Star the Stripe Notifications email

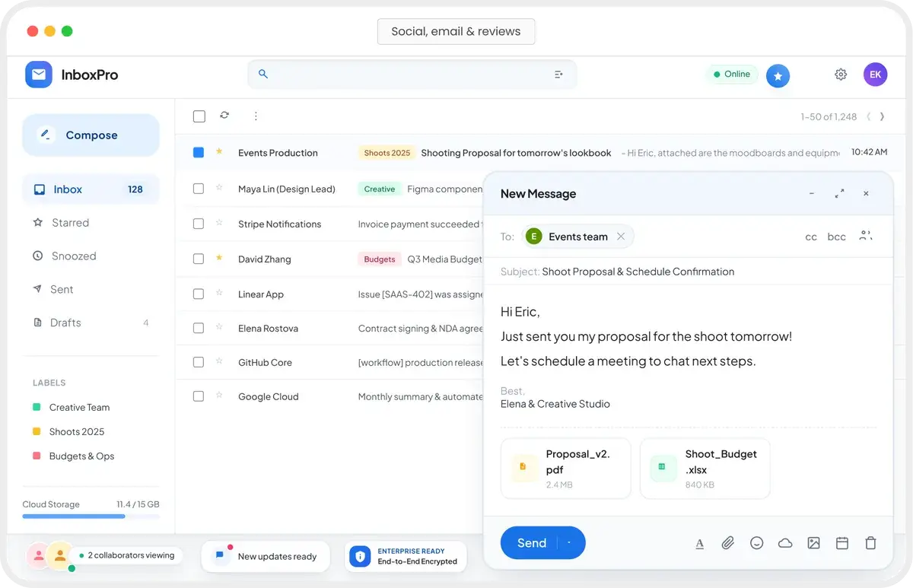pos(219,223)
